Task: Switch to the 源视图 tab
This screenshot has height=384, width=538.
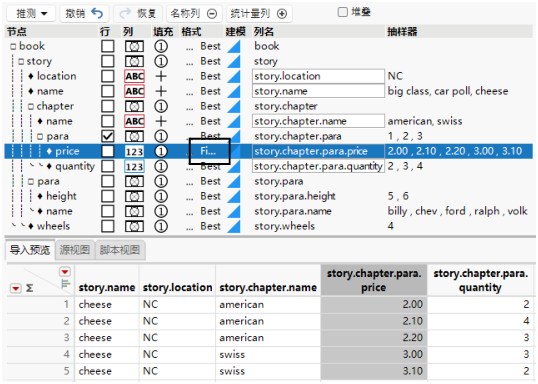Action: coord(74,250)
